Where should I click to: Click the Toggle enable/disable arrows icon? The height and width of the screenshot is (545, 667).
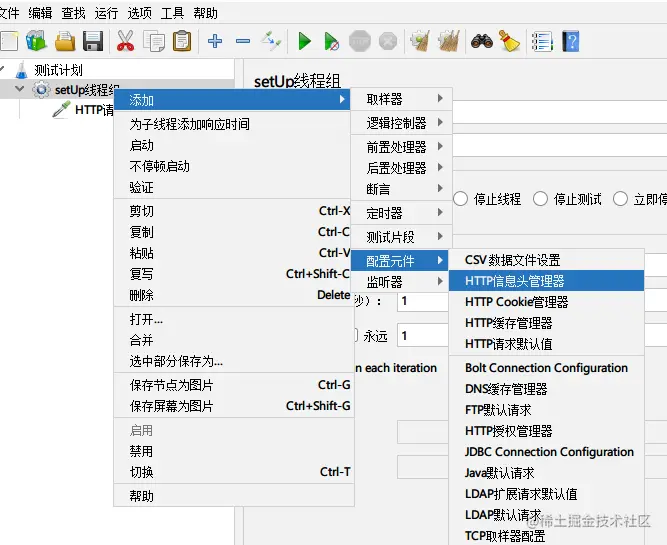point(271,41)
